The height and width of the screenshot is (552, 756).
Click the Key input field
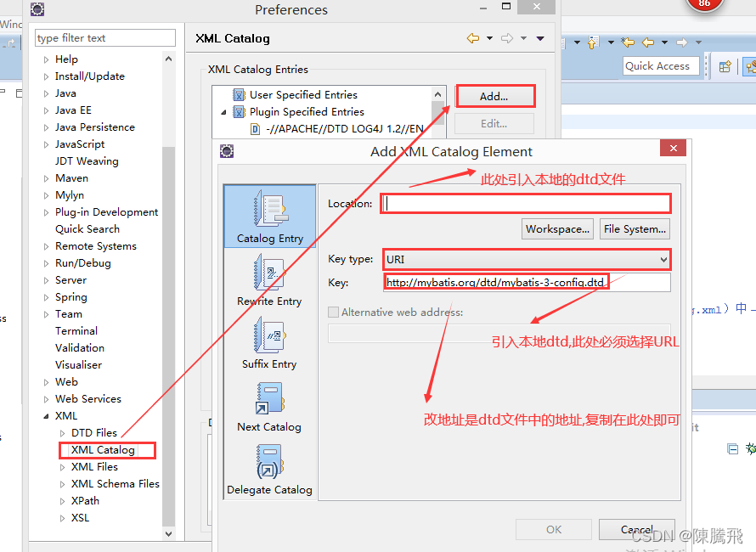tap(527, 283)
